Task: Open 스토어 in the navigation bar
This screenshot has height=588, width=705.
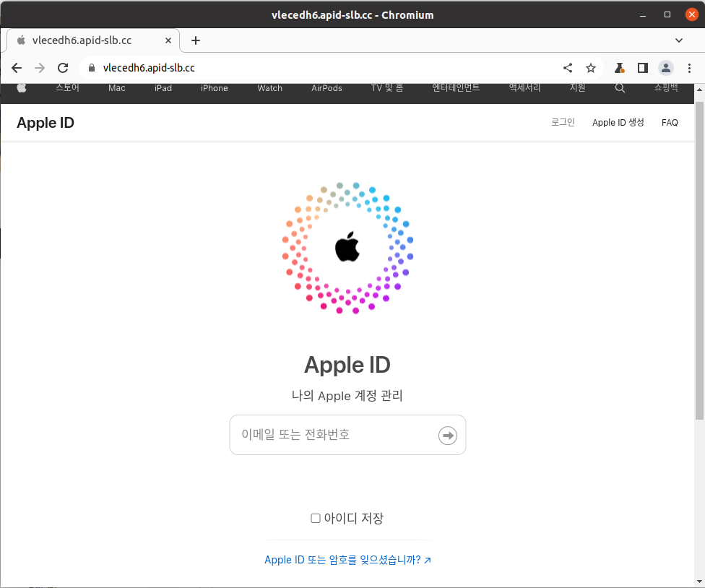Action: [67, 87]
